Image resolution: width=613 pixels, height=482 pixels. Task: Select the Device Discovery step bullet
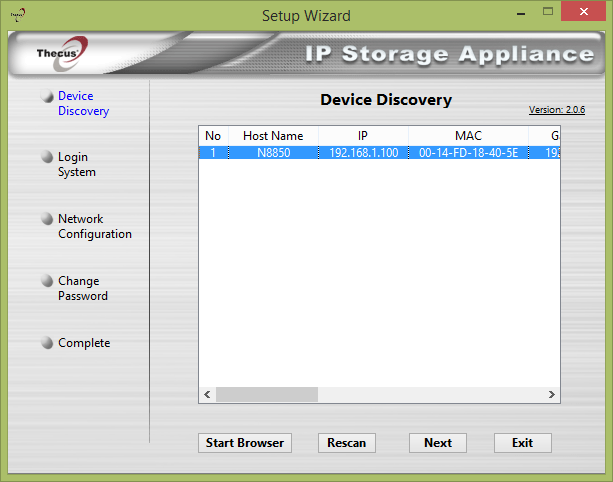[x=47, y=96]
